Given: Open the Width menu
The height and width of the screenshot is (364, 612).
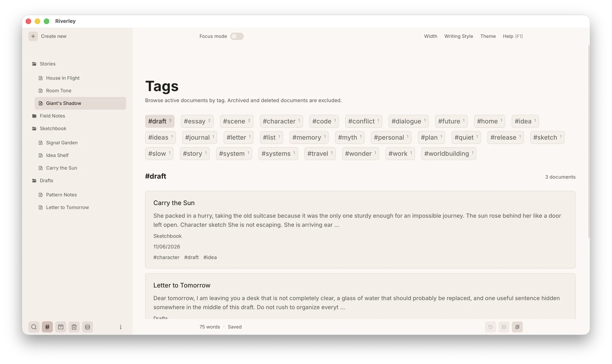Looking at the screenshot, I should (x=430, y=36).
